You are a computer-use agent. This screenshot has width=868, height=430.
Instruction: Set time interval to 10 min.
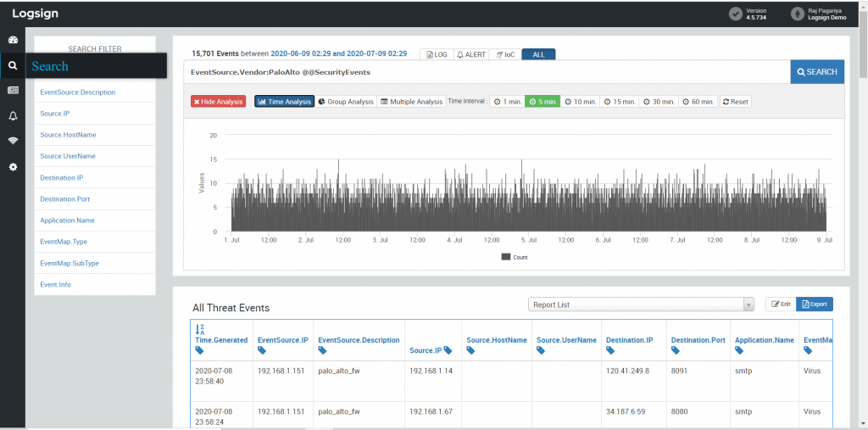[x=581, y=102]
